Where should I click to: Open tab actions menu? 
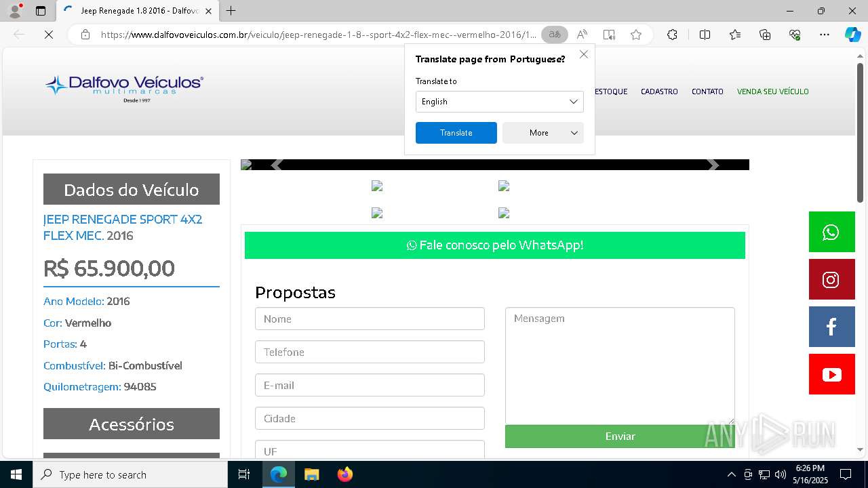41,11
